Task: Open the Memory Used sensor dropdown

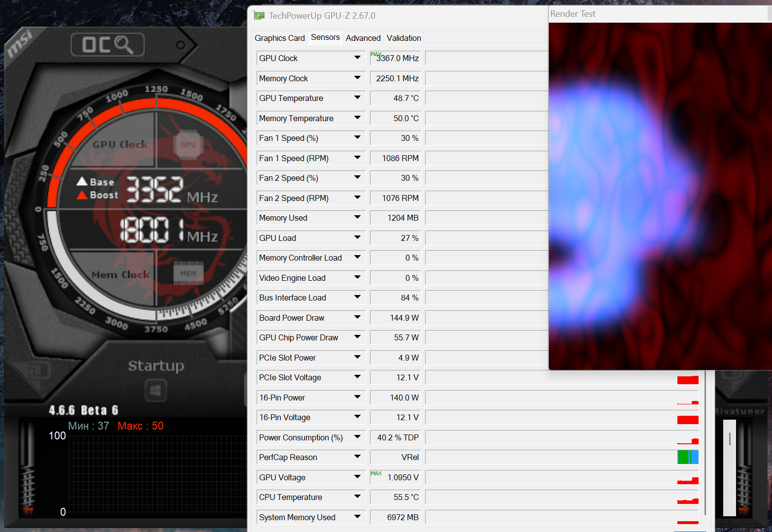Action: [x=358, y=218]
